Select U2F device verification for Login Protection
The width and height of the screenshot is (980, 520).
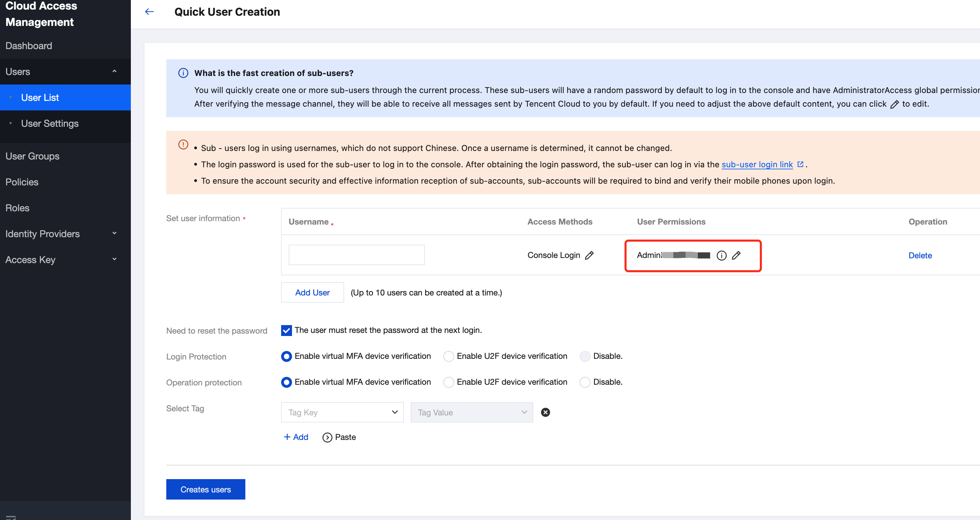pyautogui.click(x=448, y=356)
